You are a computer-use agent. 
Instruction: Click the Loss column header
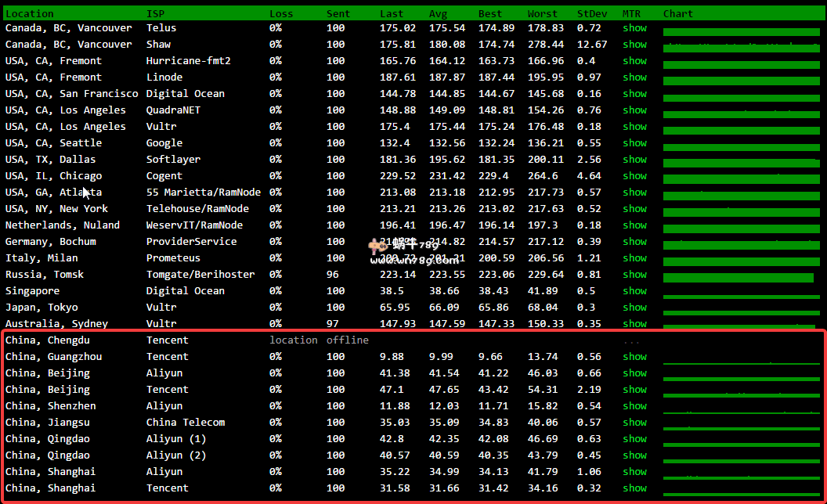[281, 13]
